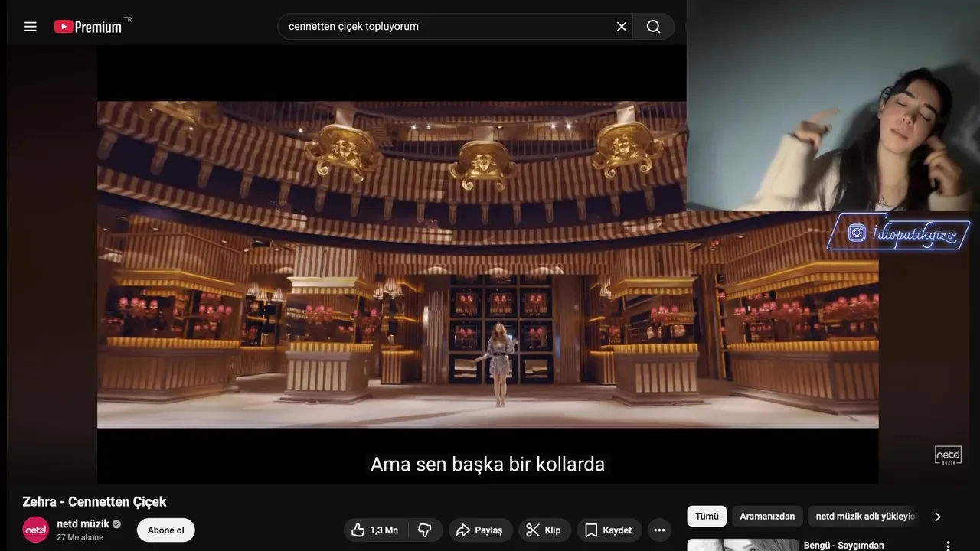980x551 pixels.
Task: Create a clip with Klip
Action: [x=544, y=530]
